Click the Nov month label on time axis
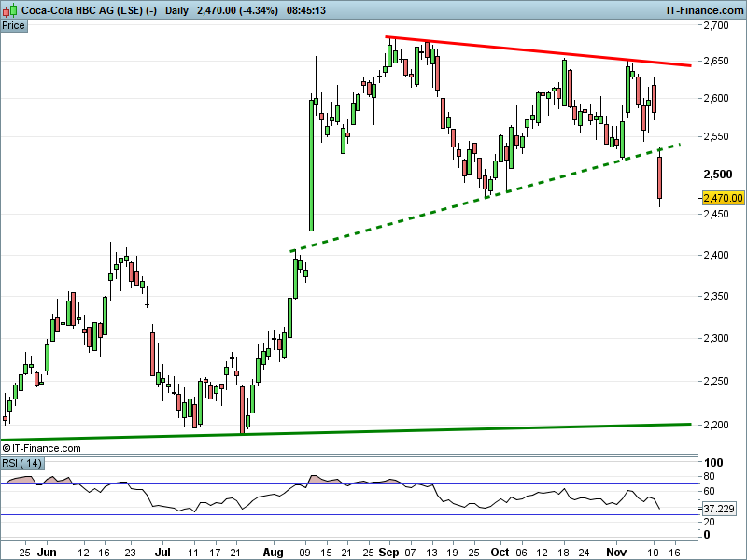 pos(616,553)
